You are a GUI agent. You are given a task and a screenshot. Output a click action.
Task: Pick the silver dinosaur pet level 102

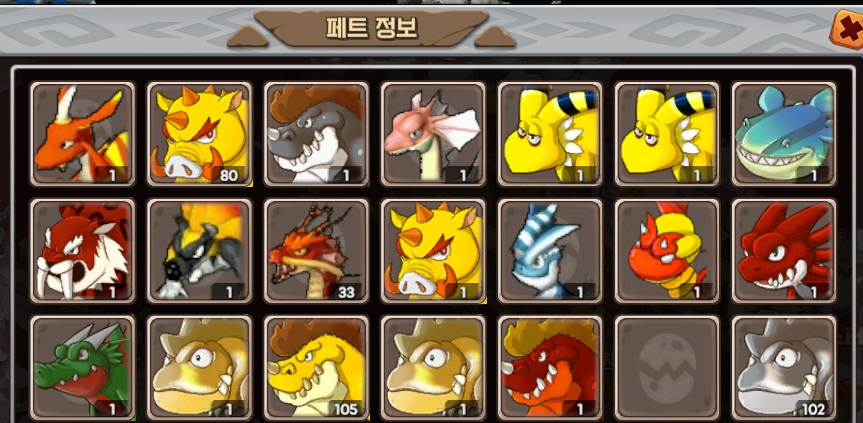click(784, 367)
